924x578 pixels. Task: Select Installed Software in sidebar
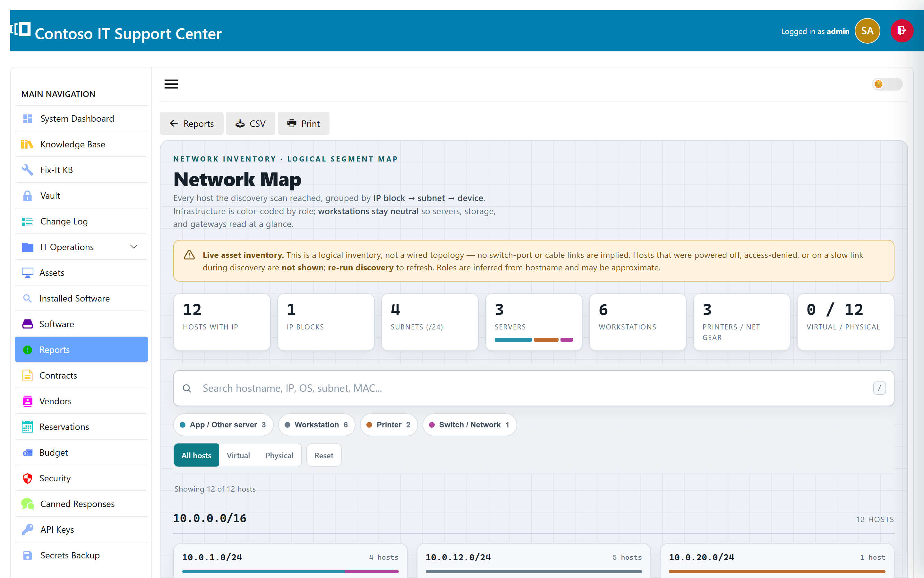tap(81, 298)
